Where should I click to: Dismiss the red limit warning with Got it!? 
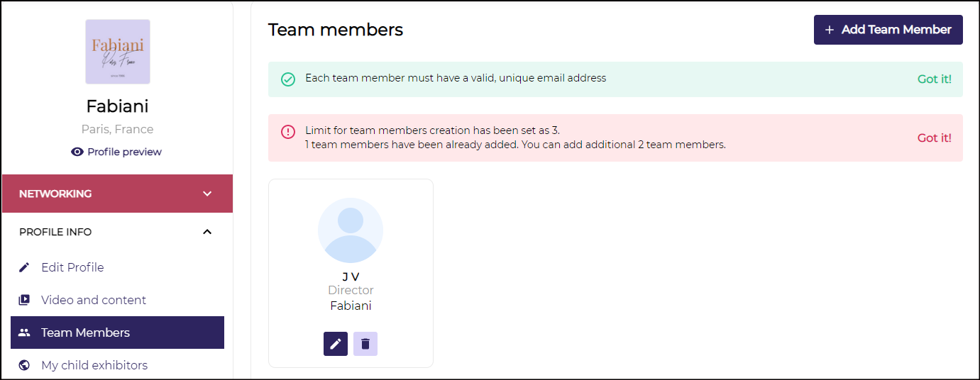coord(934,138)
